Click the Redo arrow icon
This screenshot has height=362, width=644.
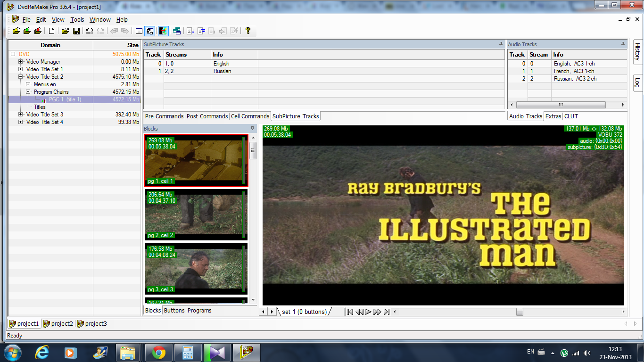pos(100,31)
